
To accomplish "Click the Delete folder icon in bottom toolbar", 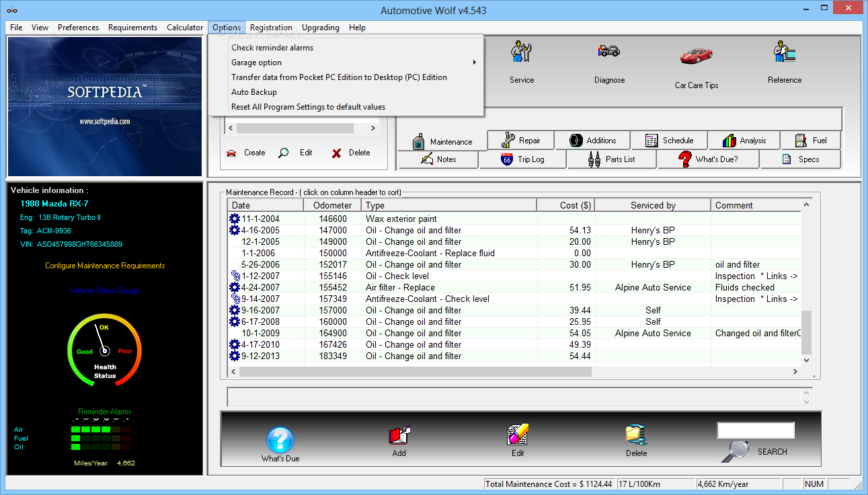I will [636, 434].
